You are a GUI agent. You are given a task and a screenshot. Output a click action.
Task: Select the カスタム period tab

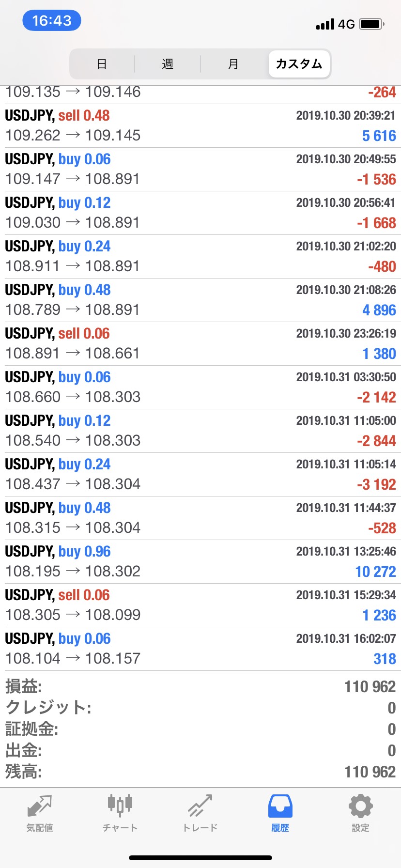(299, 64)
